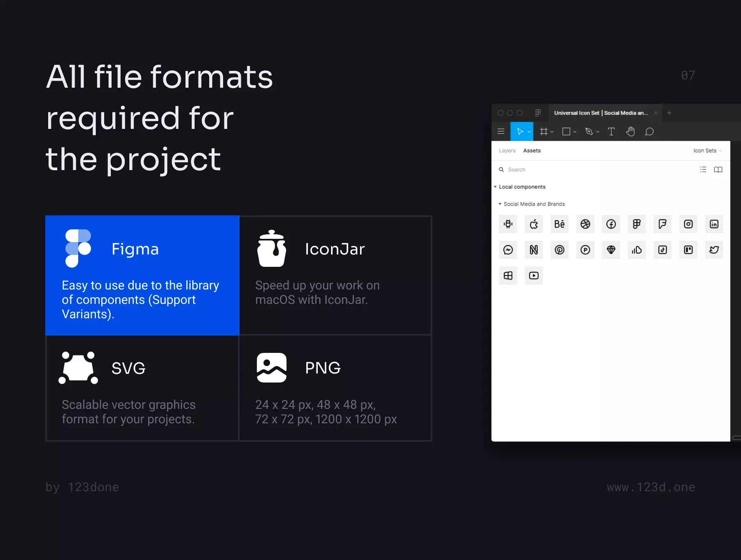Select the Facebook icon component
The height and width of the screenshot is (560, 741).
tap(611, 224)
